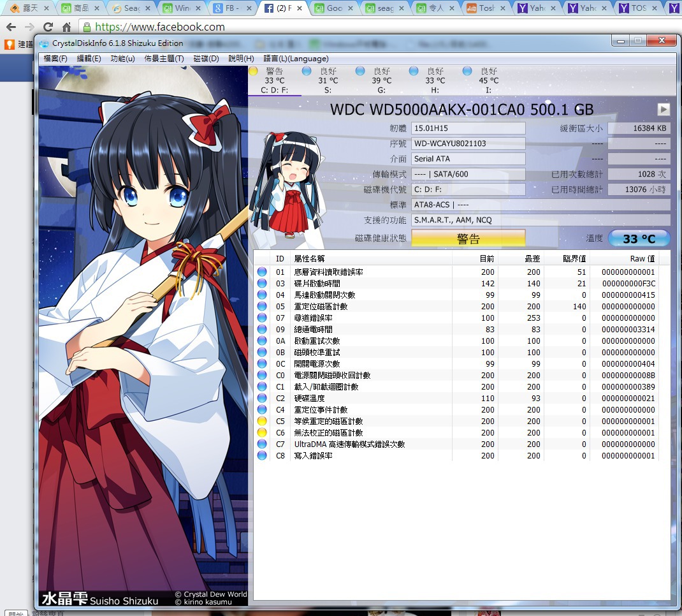This screenshot has height=616, width=682.
Task: Click status icon of attribute 03 row
Action: tap(262, 283)
